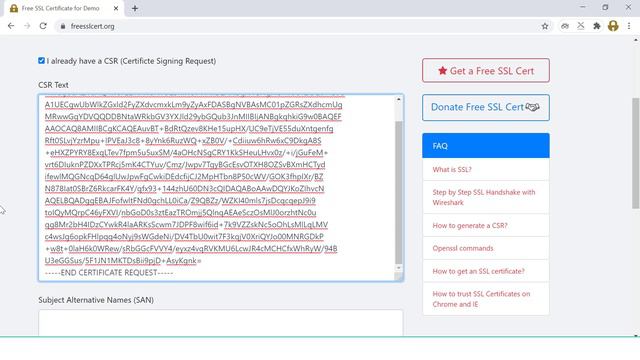Click the Get a Free SSL Cert button
The width and height of the screenshot is (640, 360).
click(486, 71)
